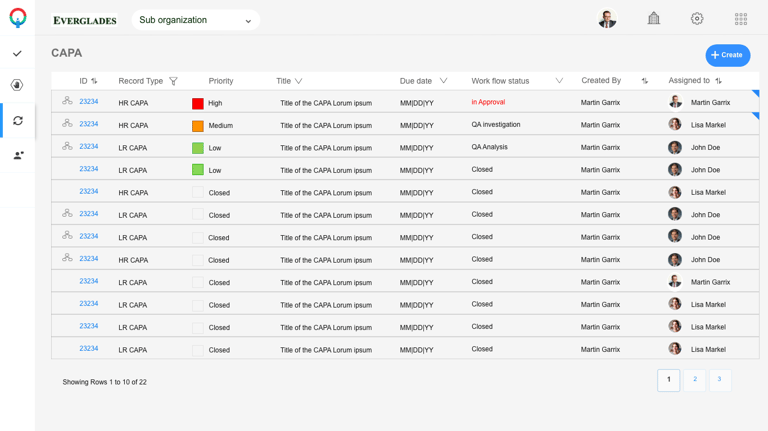The image size is (768, 431).
Task: Click the 'Record Type' header text
Action: click(141, 81)
